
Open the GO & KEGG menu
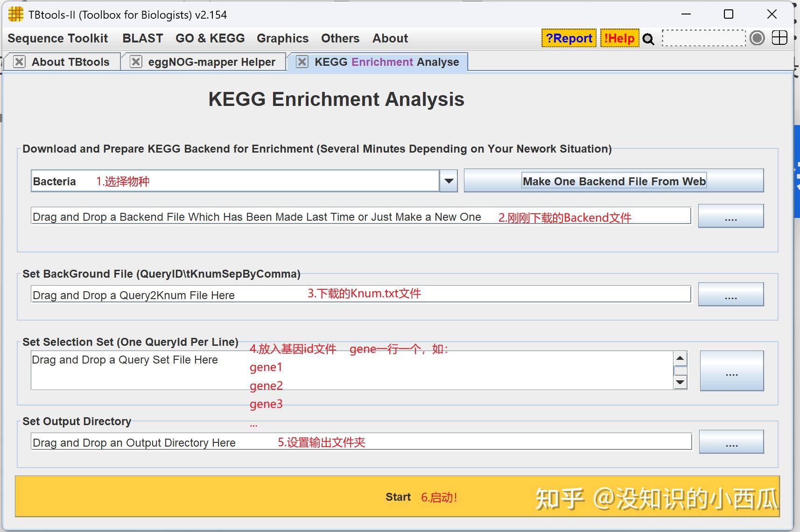click(x=211, y=38)
